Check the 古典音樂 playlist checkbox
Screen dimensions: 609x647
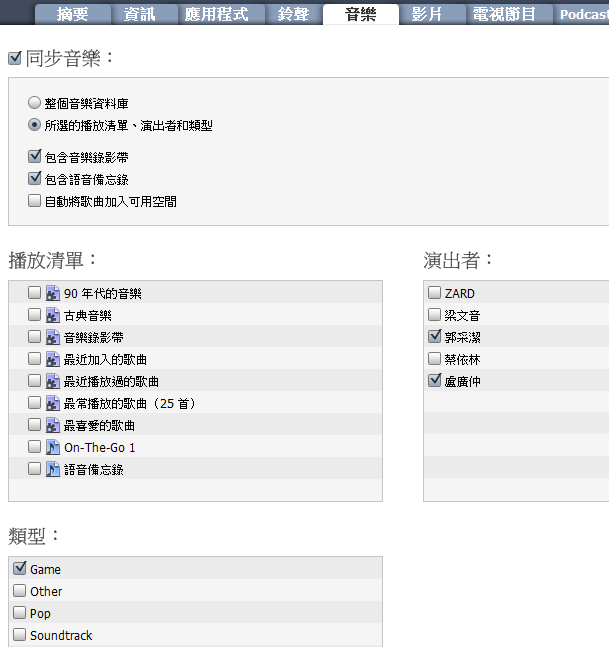click(x=34, y=315)
